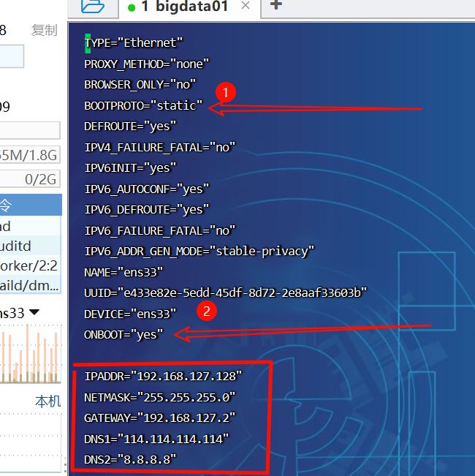Screen dimensions: 475x476
Task: Click the IPV4_FAILURE_FATAL="no" line
Action: tap(160, 148)
